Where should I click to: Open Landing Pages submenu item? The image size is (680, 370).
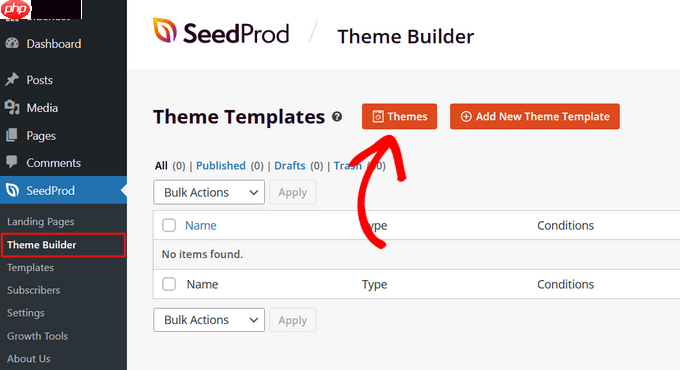[40, 222]
